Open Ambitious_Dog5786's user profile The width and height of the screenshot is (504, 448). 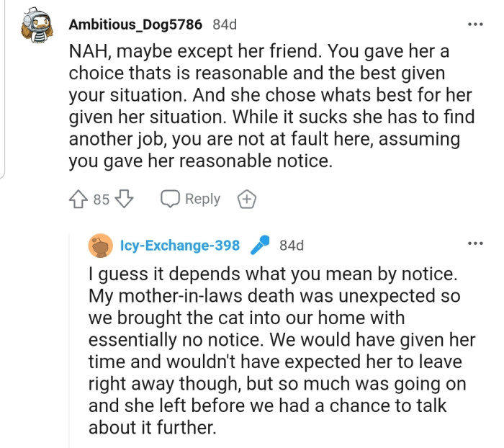[x=136, y=24]
